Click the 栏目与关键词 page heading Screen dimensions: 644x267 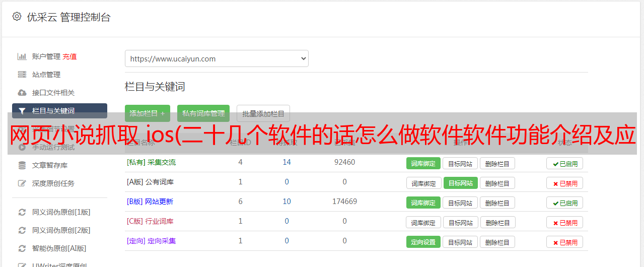[x=155, y=87]
